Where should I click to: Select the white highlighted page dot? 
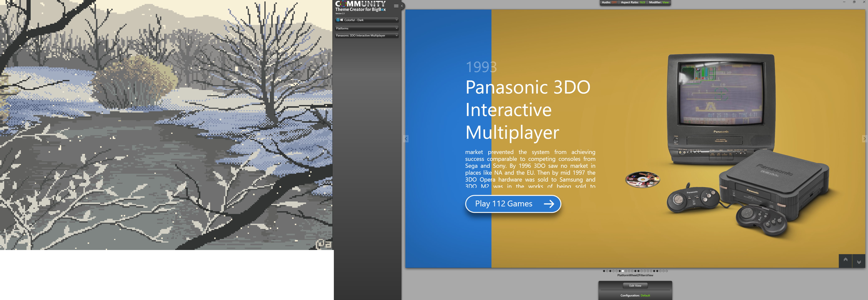point(623,271)
